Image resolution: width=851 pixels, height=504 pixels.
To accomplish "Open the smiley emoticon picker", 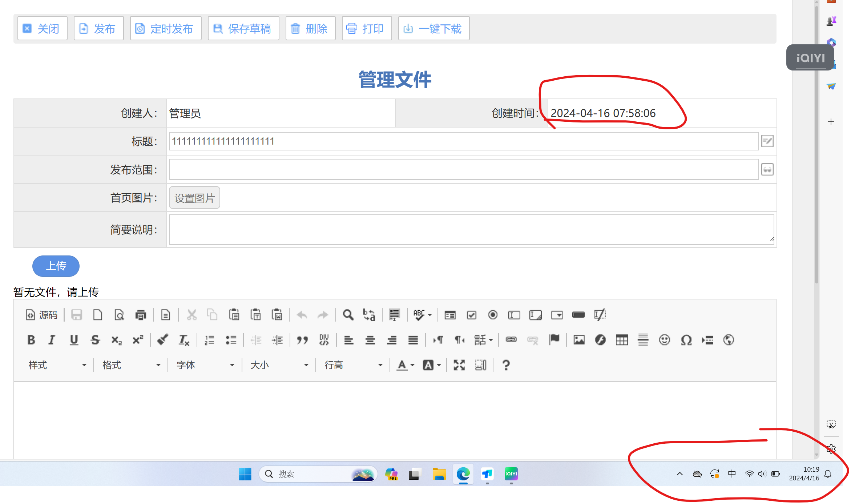I will pyautogui.click(x=665, y=340).
